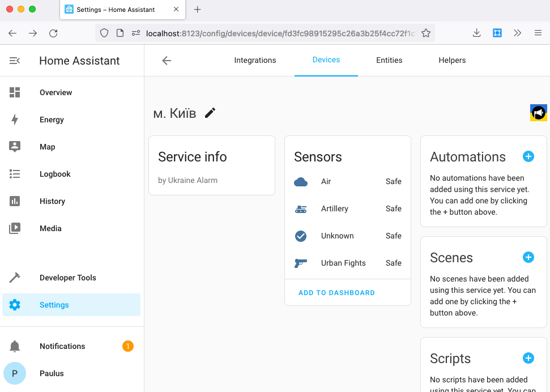The width and height of the screenshot is (550, 392).
Task: Switch to the Entities tab
Action: 389,61
